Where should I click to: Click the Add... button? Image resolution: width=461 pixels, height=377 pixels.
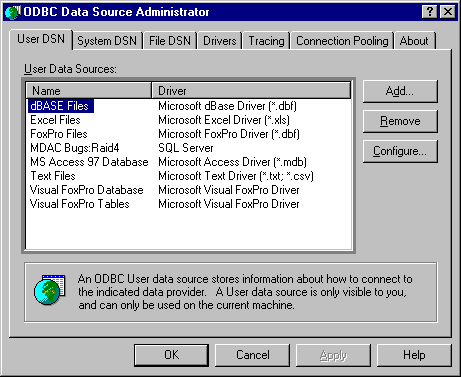click(x=400, y=91)
